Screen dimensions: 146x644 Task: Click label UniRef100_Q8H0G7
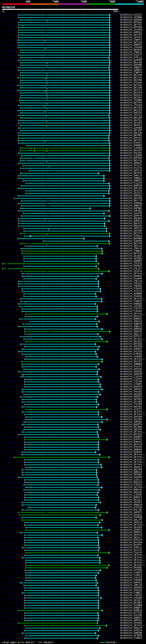(131, 163)
